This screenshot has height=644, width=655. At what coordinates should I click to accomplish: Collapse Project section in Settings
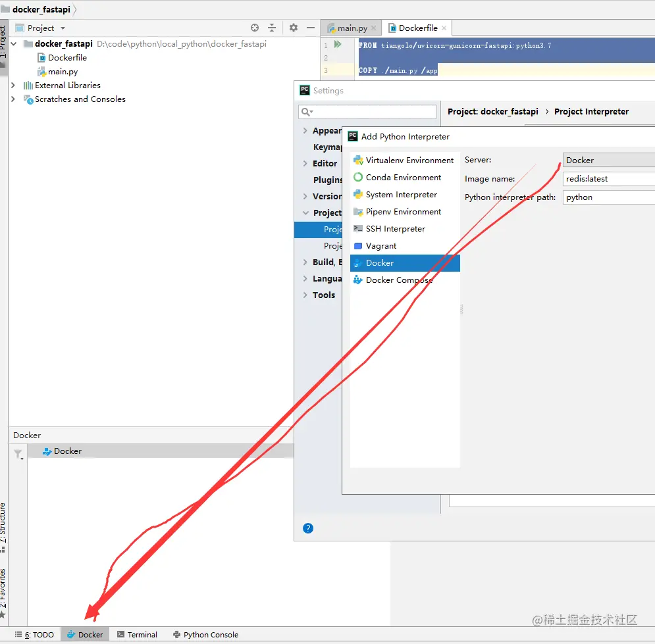[x=305, y=213]
